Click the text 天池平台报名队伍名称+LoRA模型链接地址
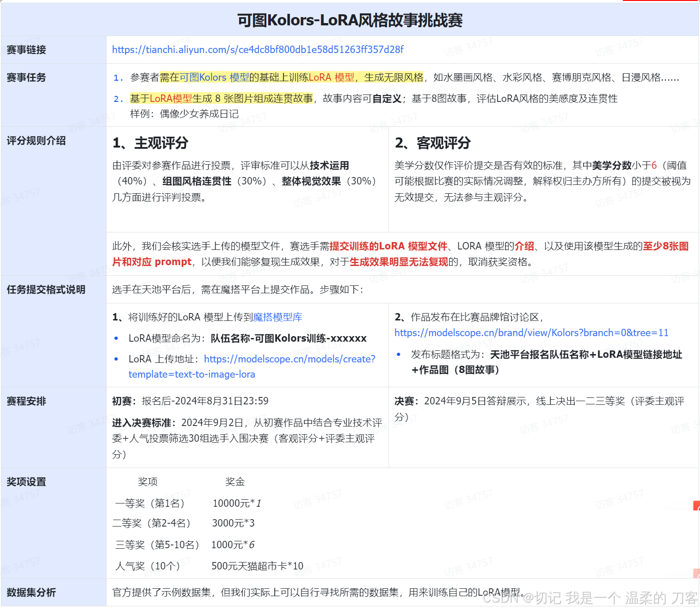 coord(586,355)
